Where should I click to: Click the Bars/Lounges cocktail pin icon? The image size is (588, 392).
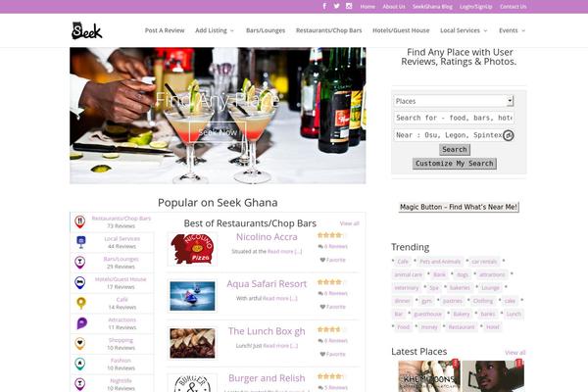click(80, 263)
